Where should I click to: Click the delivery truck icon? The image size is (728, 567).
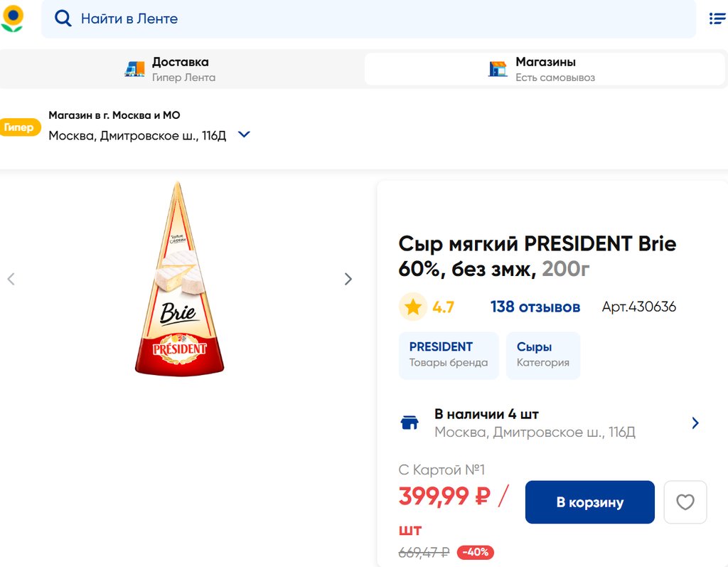point(134,69)
